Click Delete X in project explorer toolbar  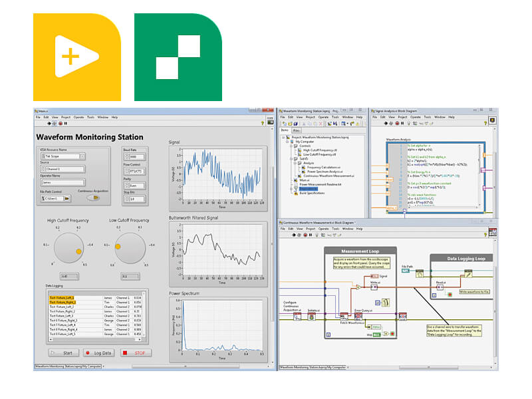[x=321, y=124]
